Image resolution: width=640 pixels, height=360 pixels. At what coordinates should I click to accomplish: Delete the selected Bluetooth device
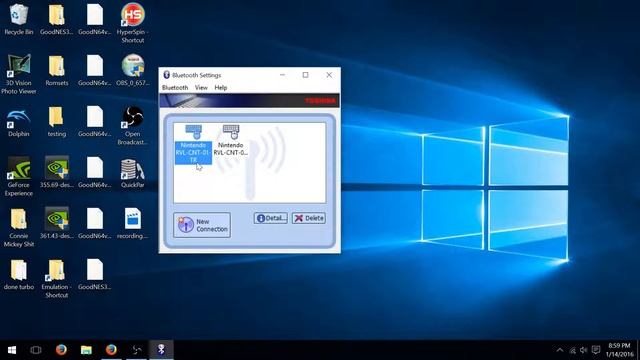click(x=309, y=218)
